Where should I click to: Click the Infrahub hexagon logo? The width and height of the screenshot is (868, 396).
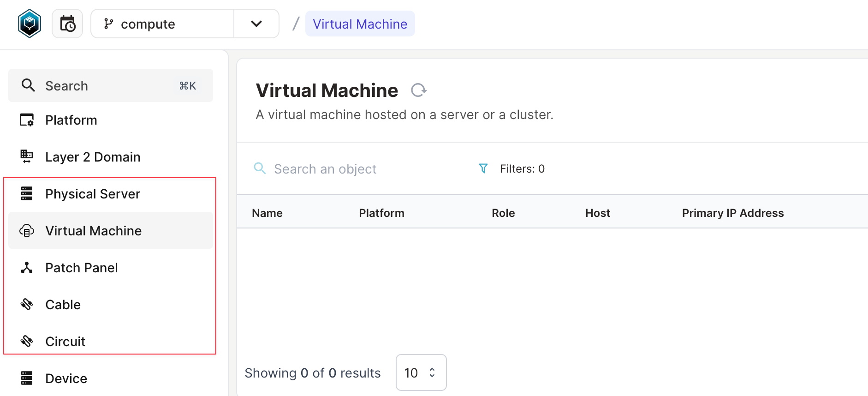30,24
